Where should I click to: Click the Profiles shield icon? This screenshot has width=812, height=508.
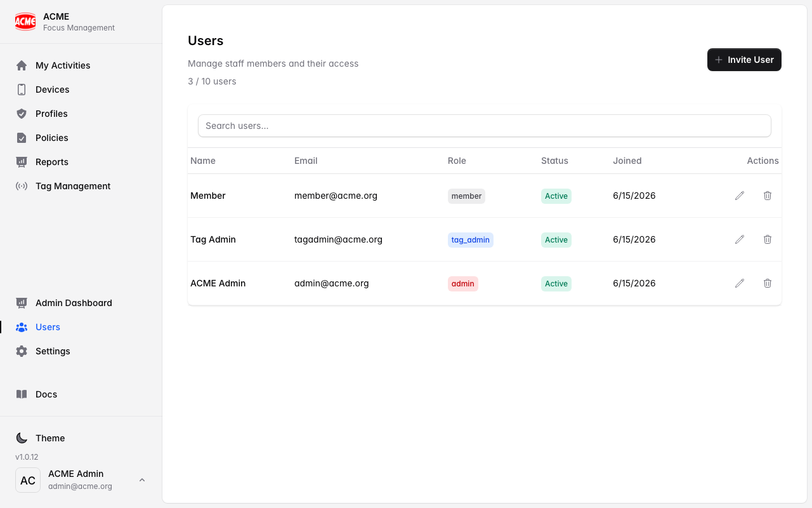[x=22, y=114]
